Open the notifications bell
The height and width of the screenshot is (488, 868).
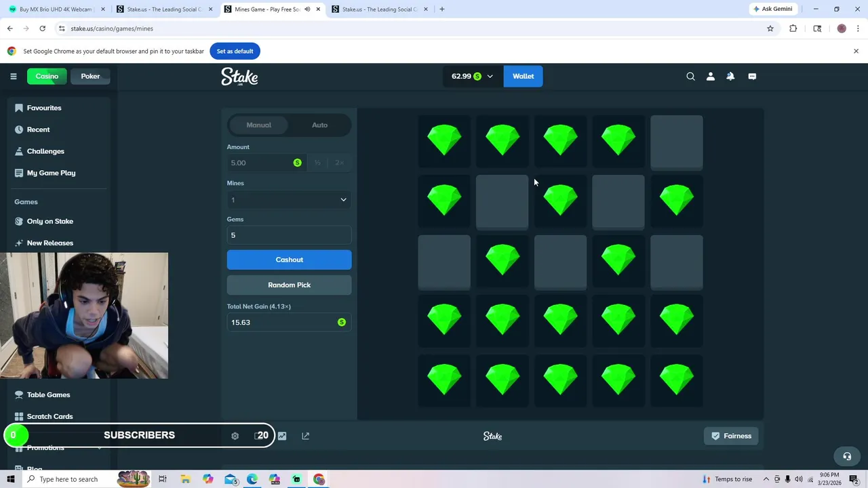tap(730, 77)
